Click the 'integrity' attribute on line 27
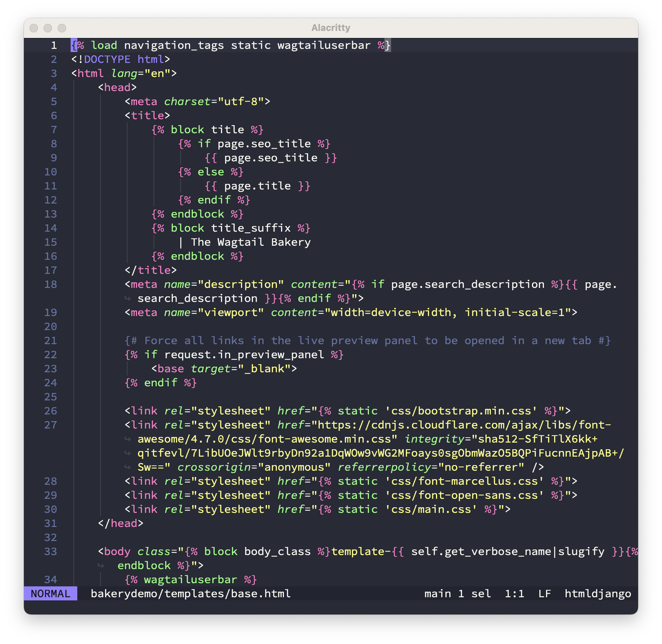The height and width of the screenshot is (644, 662). [434, 439]
